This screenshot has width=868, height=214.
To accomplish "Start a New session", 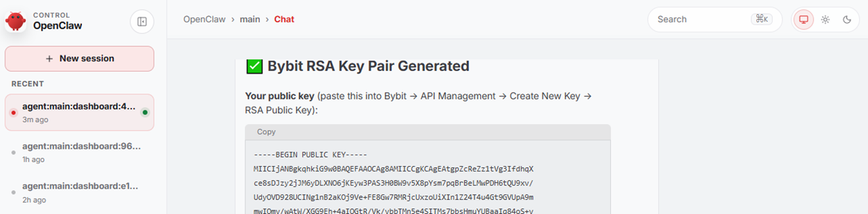I will click(x=79, y=58).
